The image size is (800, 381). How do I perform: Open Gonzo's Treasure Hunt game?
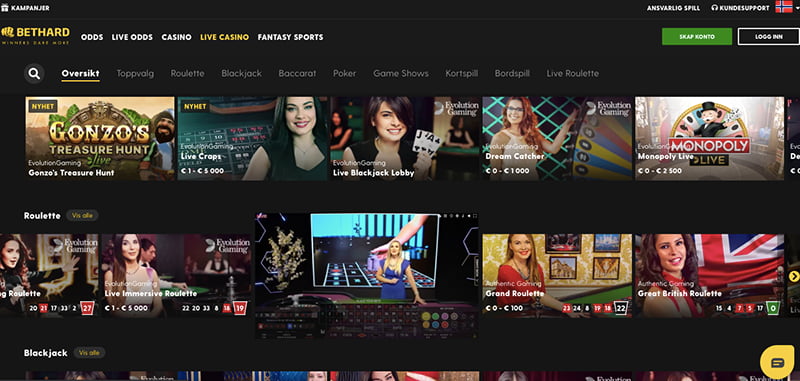click(x=100, y=138)
